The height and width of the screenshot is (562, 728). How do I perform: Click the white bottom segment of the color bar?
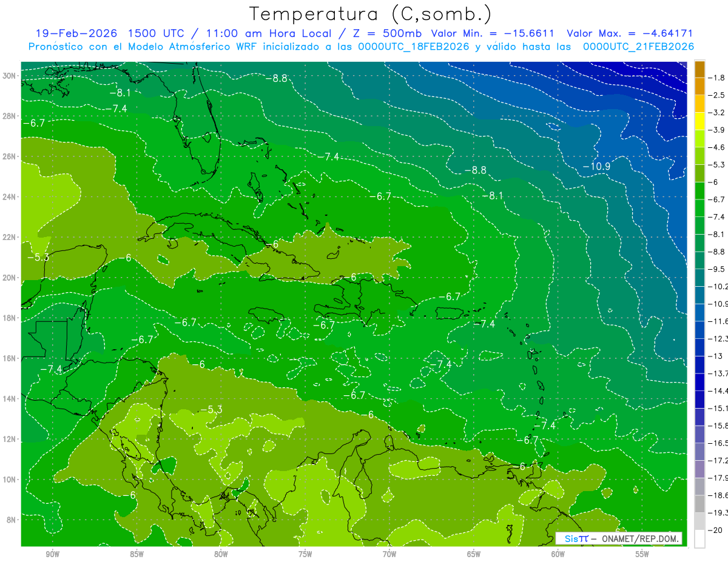pos(699,538)
